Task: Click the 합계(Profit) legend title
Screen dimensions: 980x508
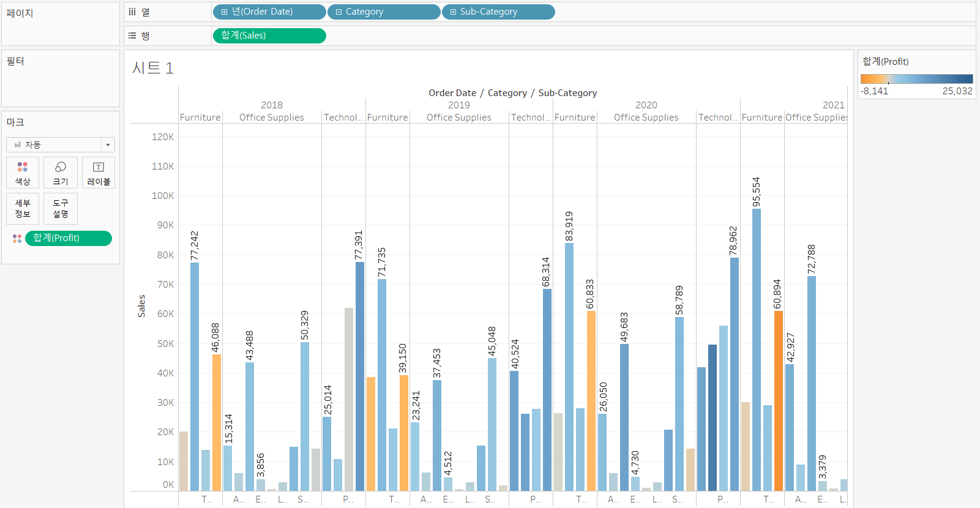Action: tap(885, 61)
